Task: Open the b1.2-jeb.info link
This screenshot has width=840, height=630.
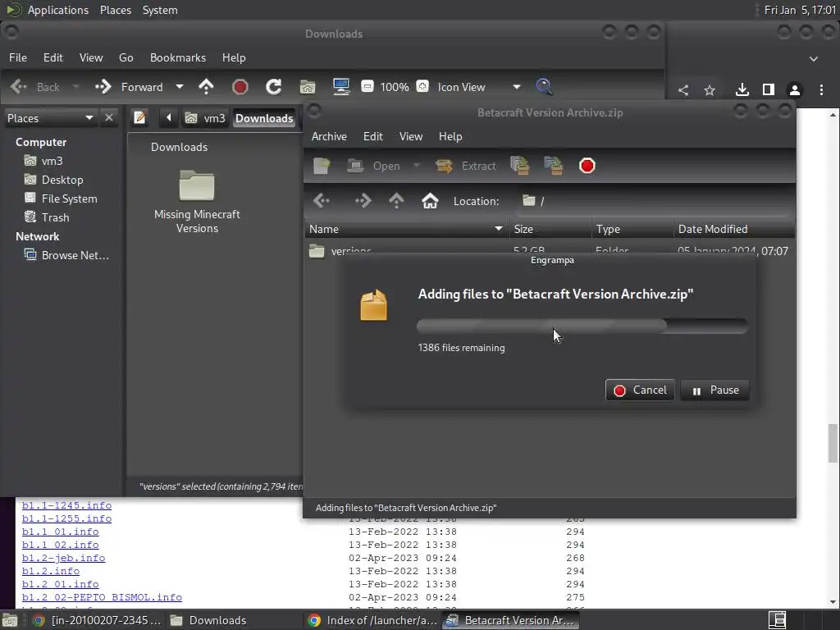Action: coord(63,558)
